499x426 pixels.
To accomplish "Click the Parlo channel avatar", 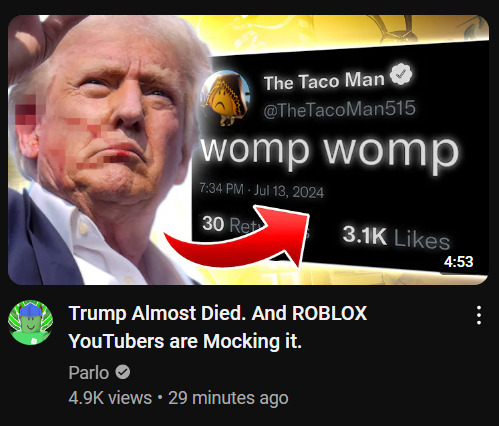I will pyautogui.click(x=30, y=322).
